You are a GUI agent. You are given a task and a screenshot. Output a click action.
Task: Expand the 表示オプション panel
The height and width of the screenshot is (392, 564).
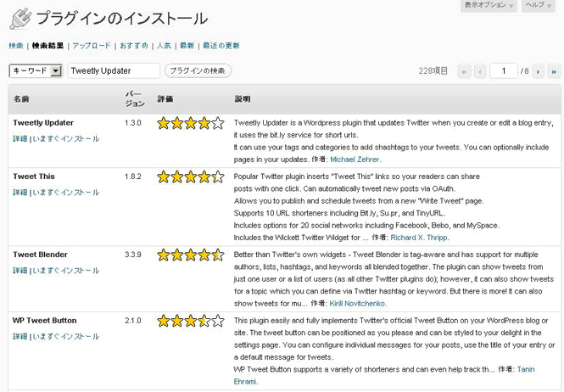coord(489,5)
